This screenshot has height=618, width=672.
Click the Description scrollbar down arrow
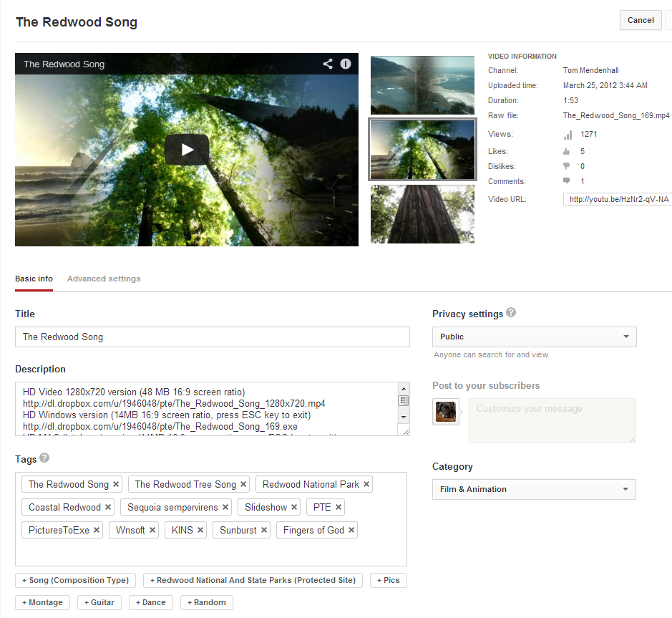[404, 417]
